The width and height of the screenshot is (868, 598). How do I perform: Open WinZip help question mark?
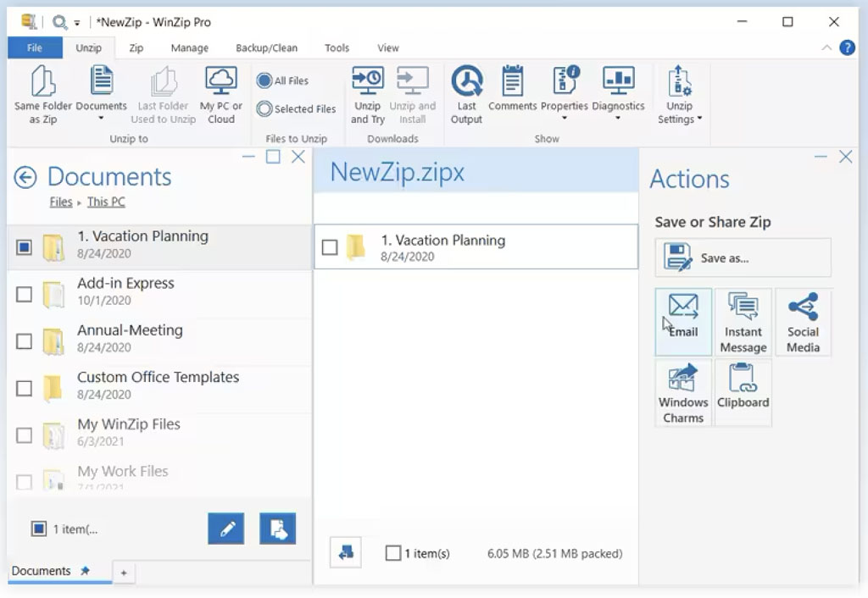[x=847, y=47]
